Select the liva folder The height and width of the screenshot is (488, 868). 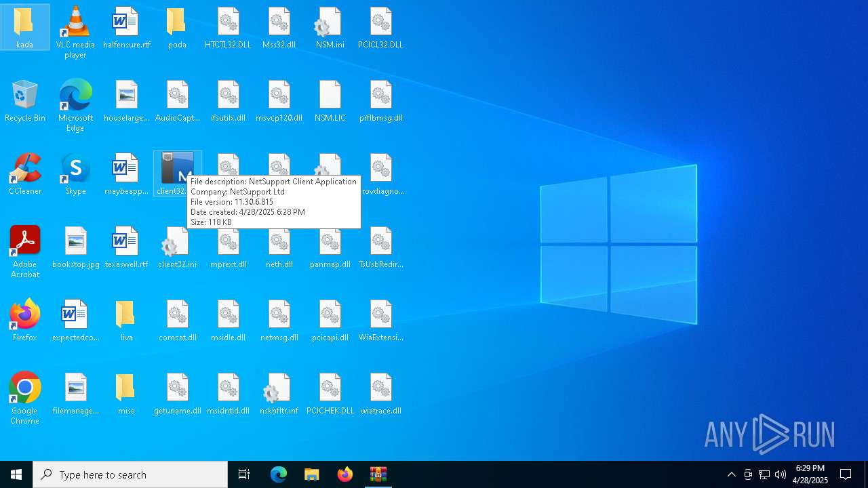[126, 320]
